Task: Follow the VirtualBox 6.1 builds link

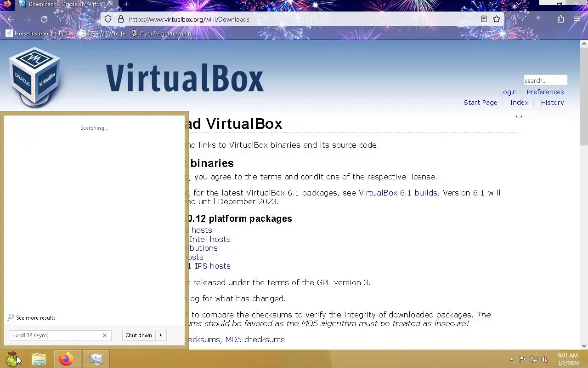Action: [398, 193]
